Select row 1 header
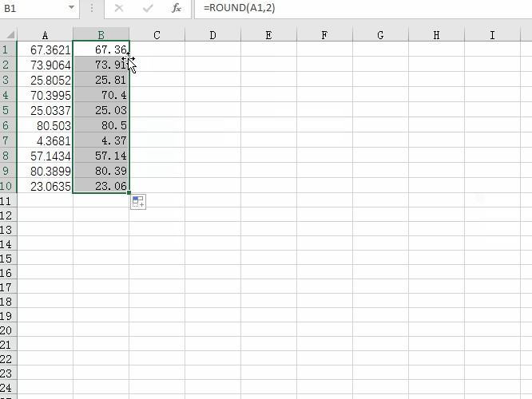This screenshot has height=399, width=532. click(x=8, y=49)
